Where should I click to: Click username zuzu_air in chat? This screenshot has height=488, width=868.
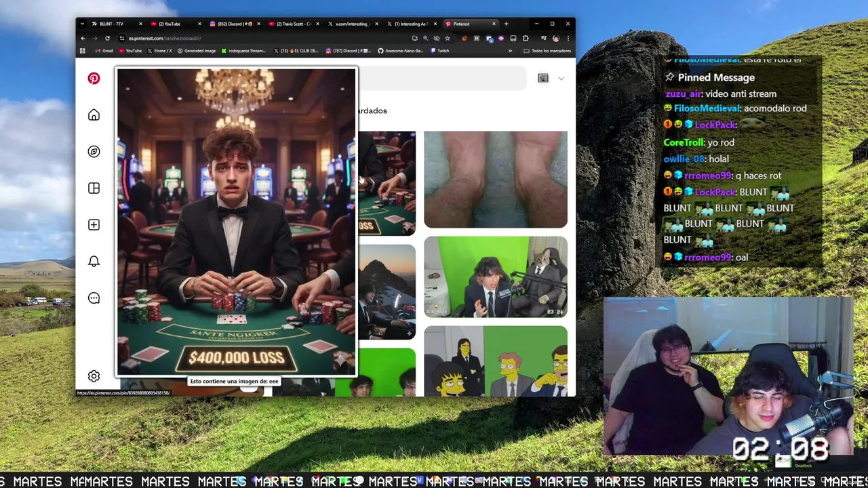point(682,94)
